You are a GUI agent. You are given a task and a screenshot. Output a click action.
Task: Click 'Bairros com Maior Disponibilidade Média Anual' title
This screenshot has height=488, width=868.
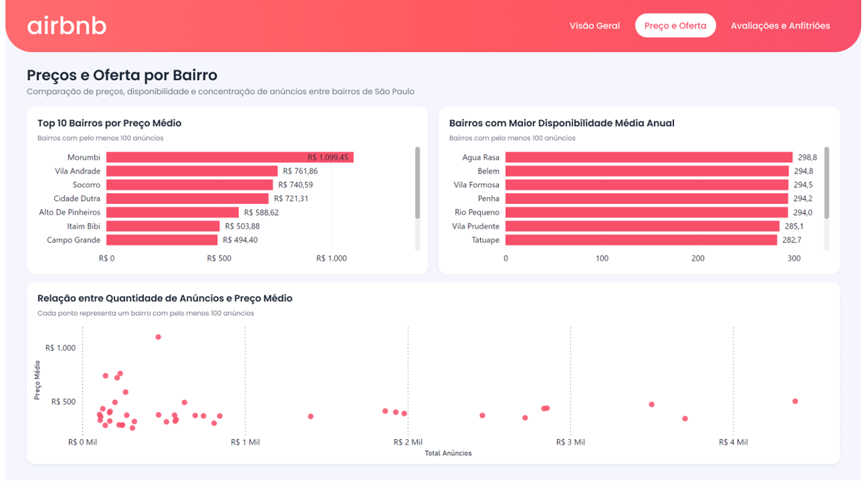coord(562,123)
